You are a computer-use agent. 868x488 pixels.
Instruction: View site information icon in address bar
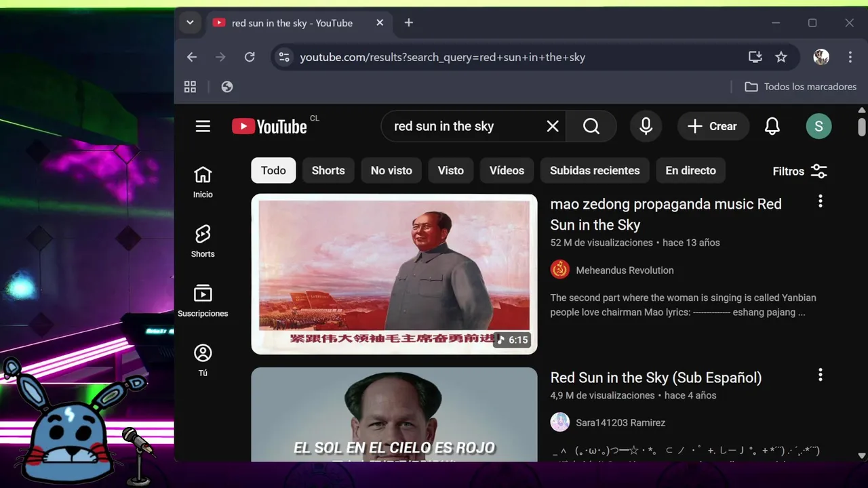(x=284, y=57)
